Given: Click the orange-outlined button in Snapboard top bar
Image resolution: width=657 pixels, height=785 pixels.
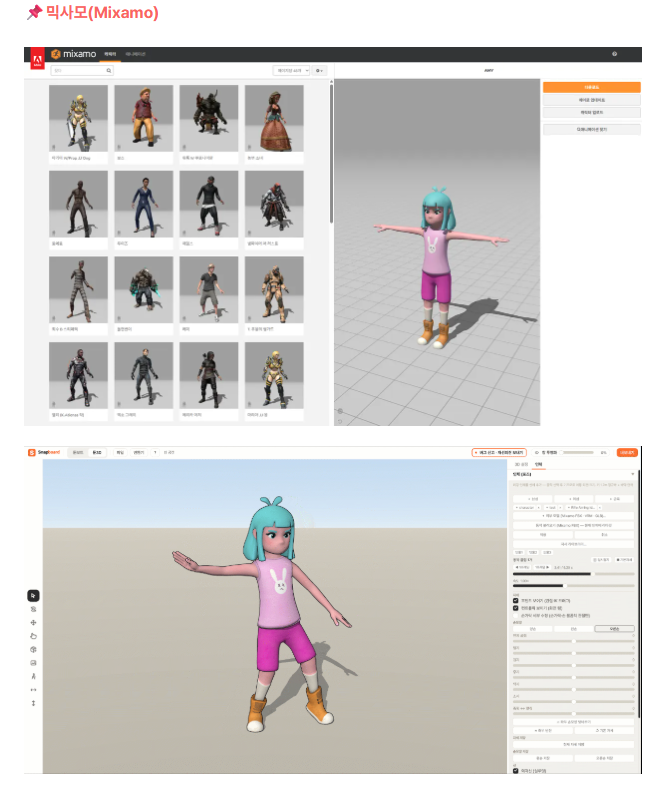Looking at the screenshot, I should tap(499, 452).
